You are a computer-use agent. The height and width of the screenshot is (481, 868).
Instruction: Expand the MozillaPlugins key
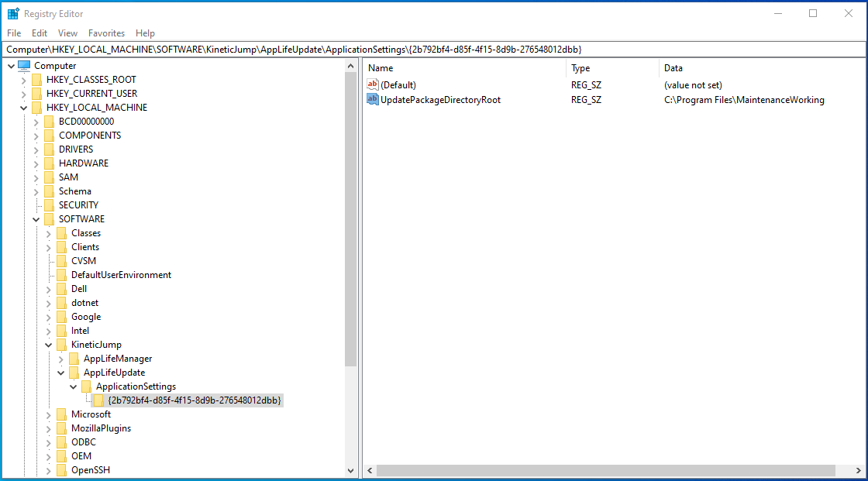point(48,428)
